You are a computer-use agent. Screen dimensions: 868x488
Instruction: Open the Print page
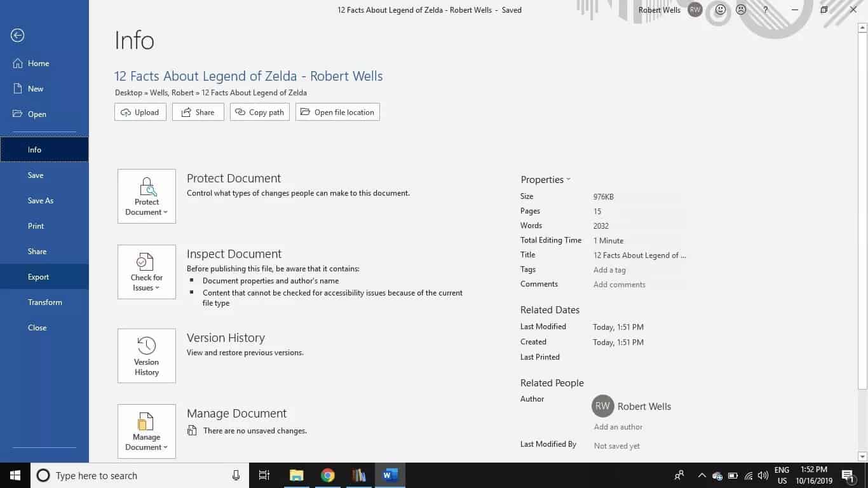tap(44, 226)
